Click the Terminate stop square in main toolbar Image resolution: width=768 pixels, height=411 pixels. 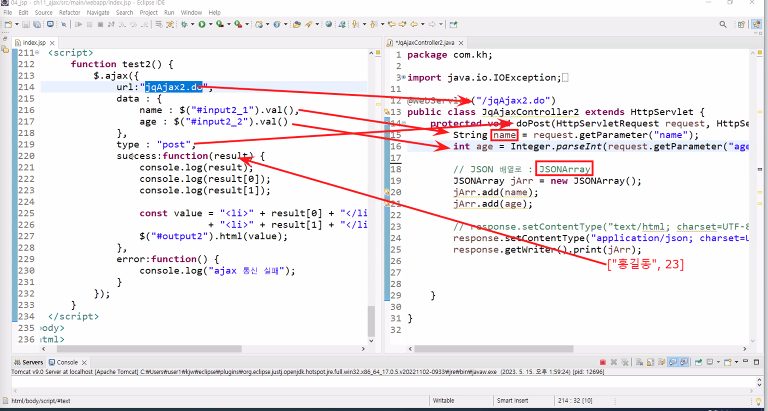100,24
